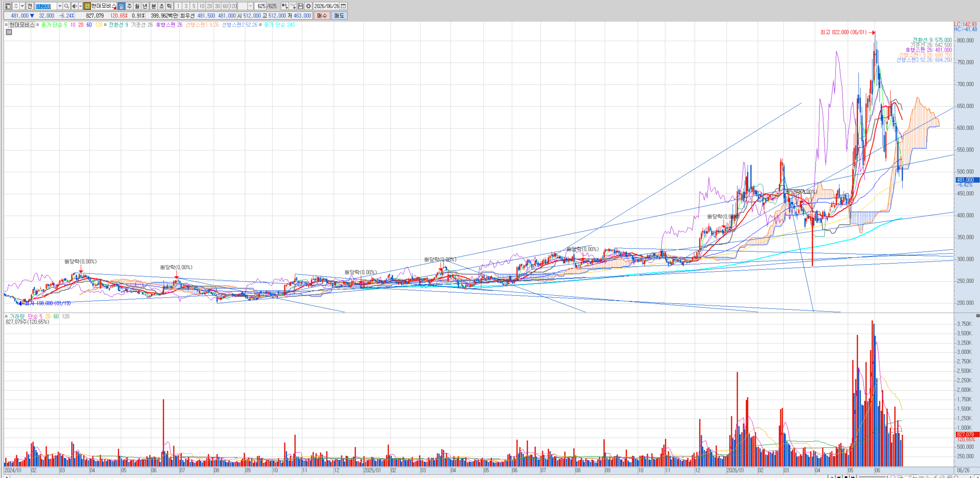Toggle the left panel layout icon
980x478 pixels.
[x=8, y=6]
